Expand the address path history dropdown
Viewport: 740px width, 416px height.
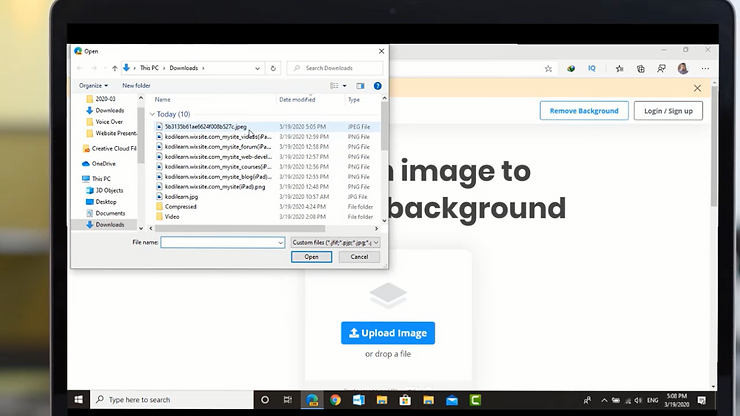(257, 68)
